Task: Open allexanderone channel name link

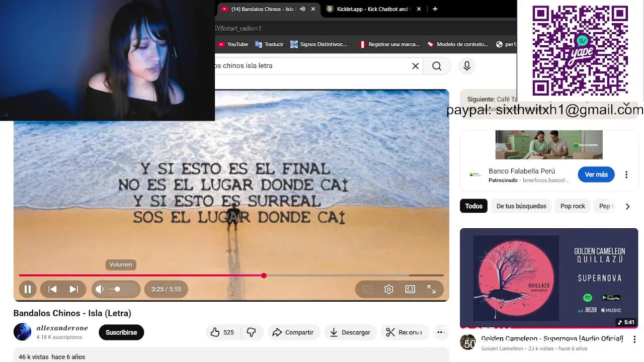Action: (x=62, y=328)
